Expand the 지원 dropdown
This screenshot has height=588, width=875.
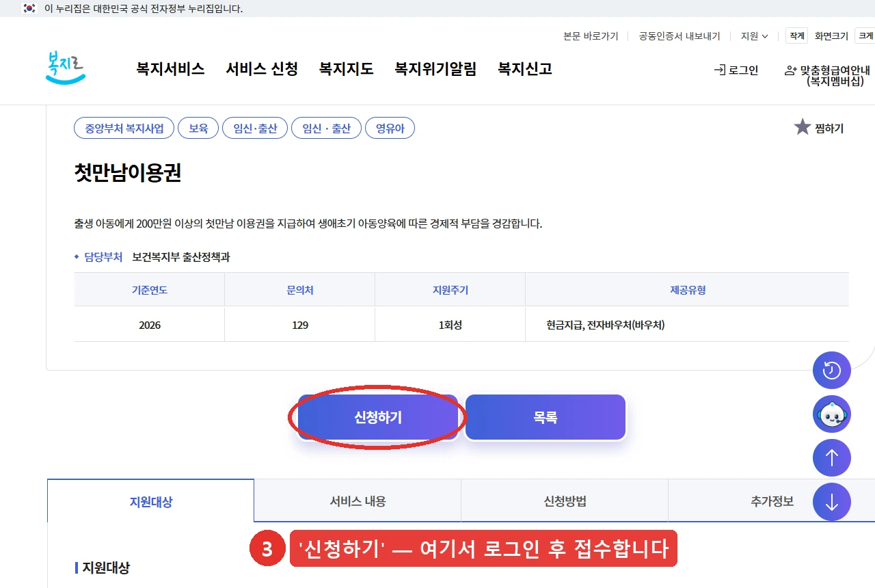[x=754, y=36]
